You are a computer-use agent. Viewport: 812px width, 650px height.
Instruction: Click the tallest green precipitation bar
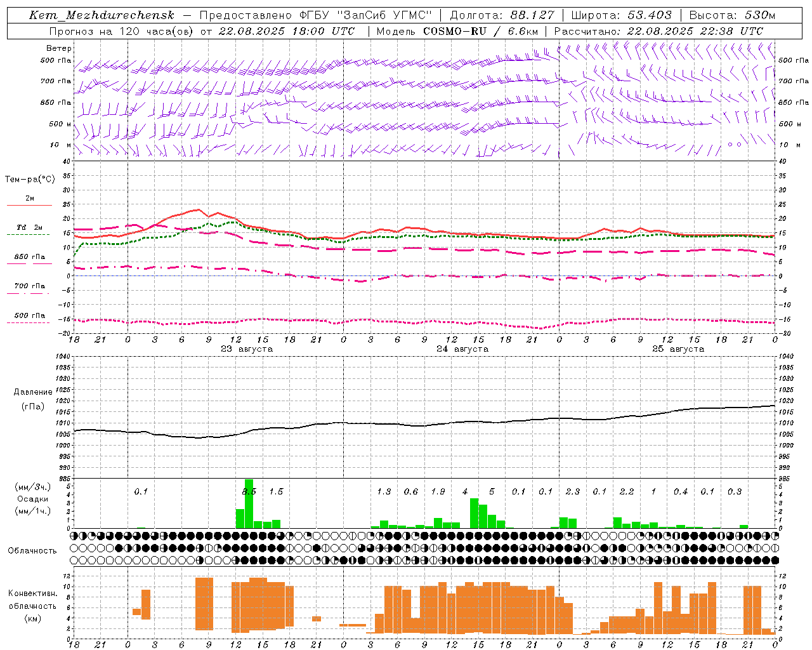pyautogui.click(x=249, y=504)
